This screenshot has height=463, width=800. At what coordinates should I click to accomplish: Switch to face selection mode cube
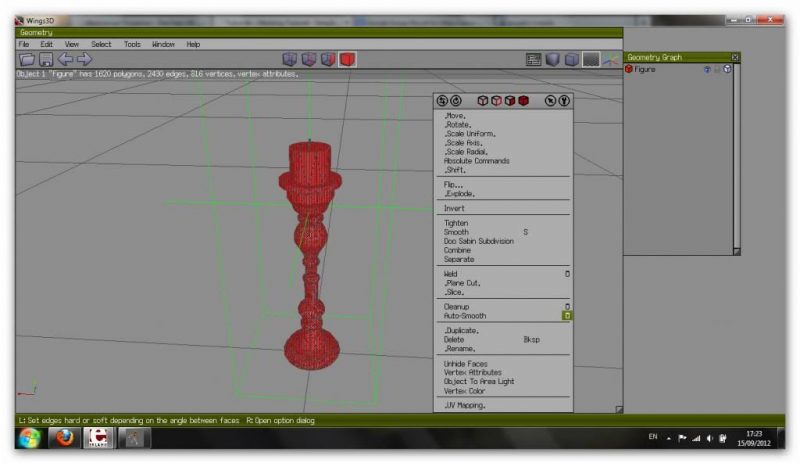(x=328, y=60)
